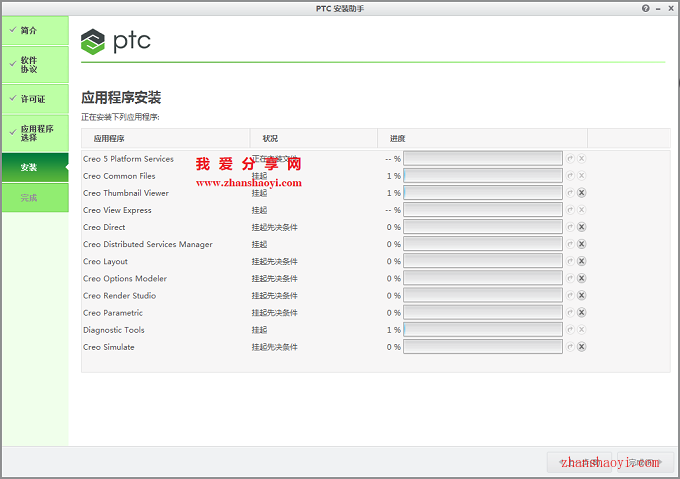This screenshot has height=479, width=680.
Task: Cancel the Creo Layout installation
Action: (582, 261)
